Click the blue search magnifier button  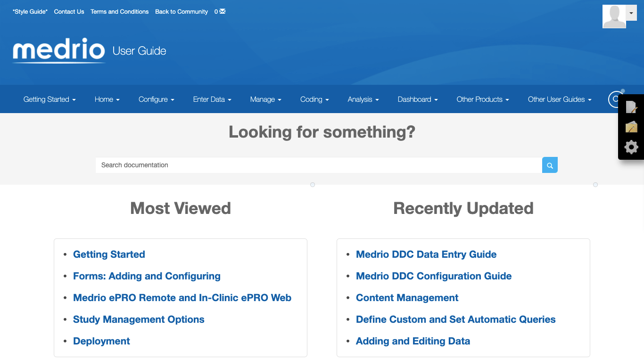pyautogui.click(x=550, y=165)
